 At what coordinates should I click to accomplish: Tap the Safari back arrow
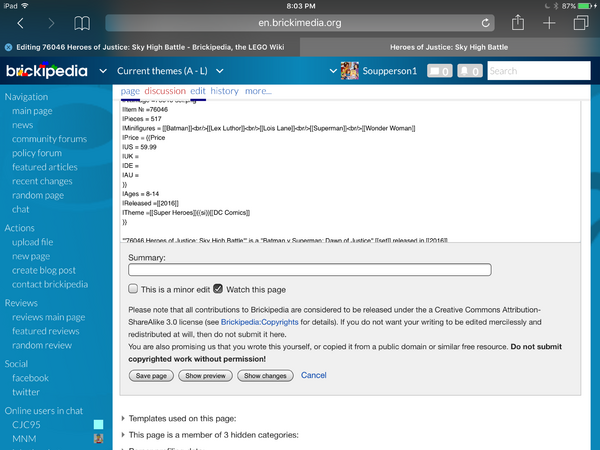[21, 23]
